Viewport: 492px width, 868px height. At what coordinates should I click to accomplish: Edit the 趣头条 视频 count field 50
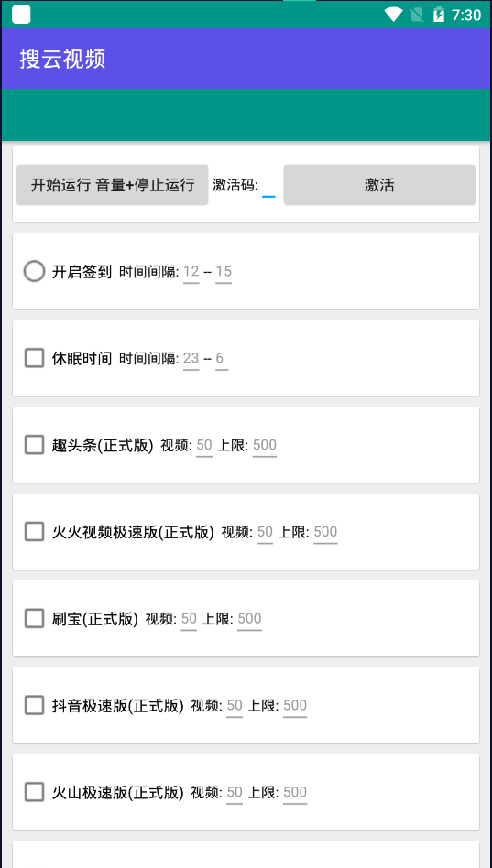[x=204, y=445]
